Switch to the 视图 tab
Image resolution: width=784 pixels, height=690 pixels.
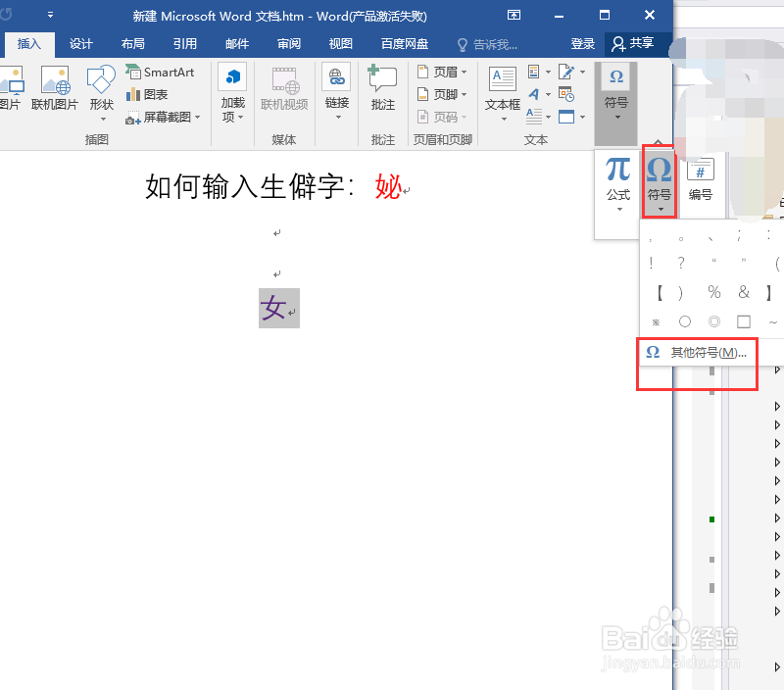click(341, 44)
